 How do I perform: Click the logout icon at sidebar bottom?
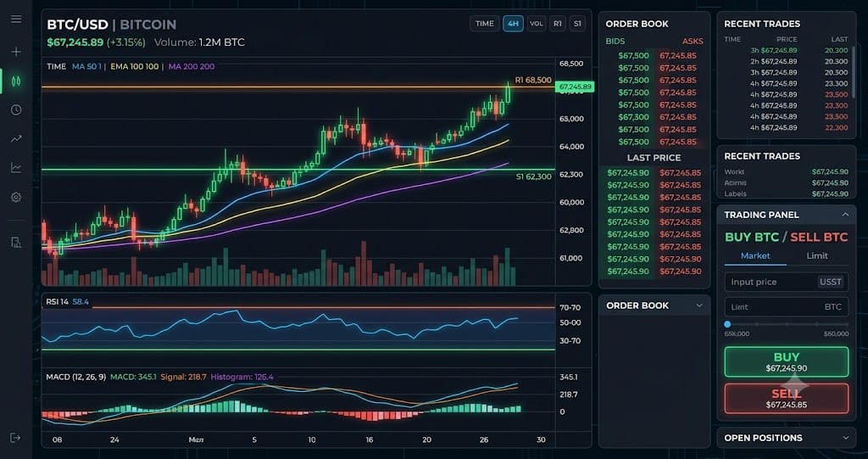pos(15,438)
